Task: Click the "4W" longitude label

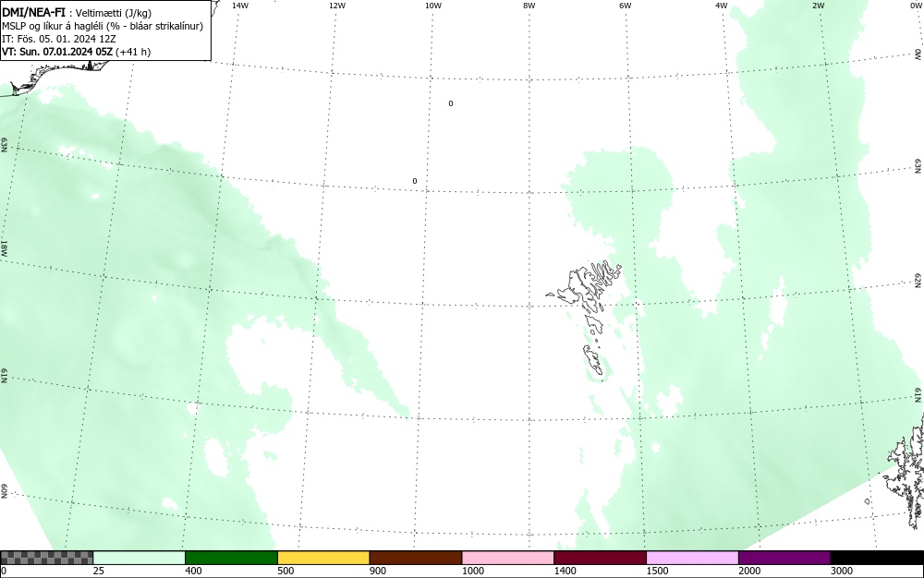Action: pos(722,6)
